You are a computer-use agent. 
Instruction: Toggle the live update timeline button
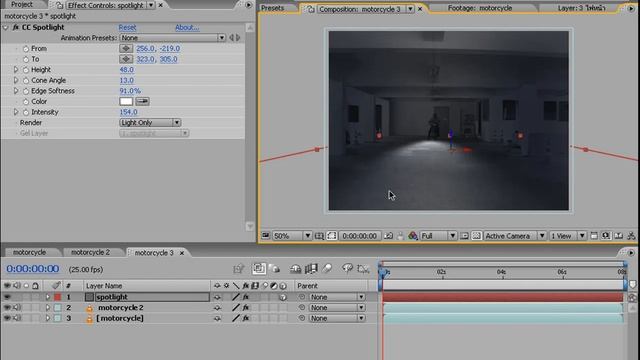click(258, 268)
